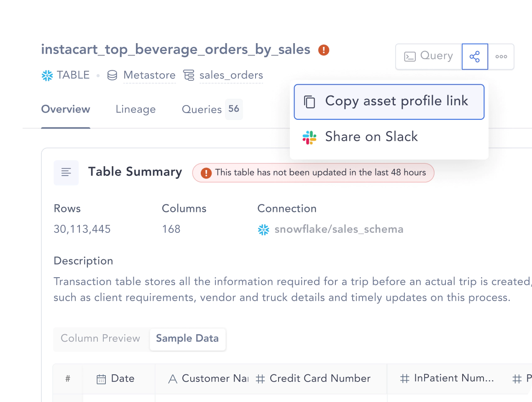The height and width of the screenshot is (402, 532).
Task: Click the warning icon in the 48 hours alert
Action: 206,173
